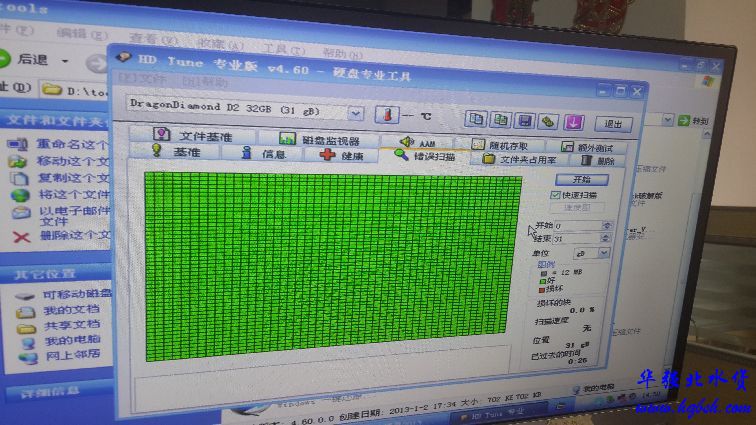This screenshot has width=756, height=425.
Task: Click the green 转到 go button in Explorer
Action: click(693, 121)
